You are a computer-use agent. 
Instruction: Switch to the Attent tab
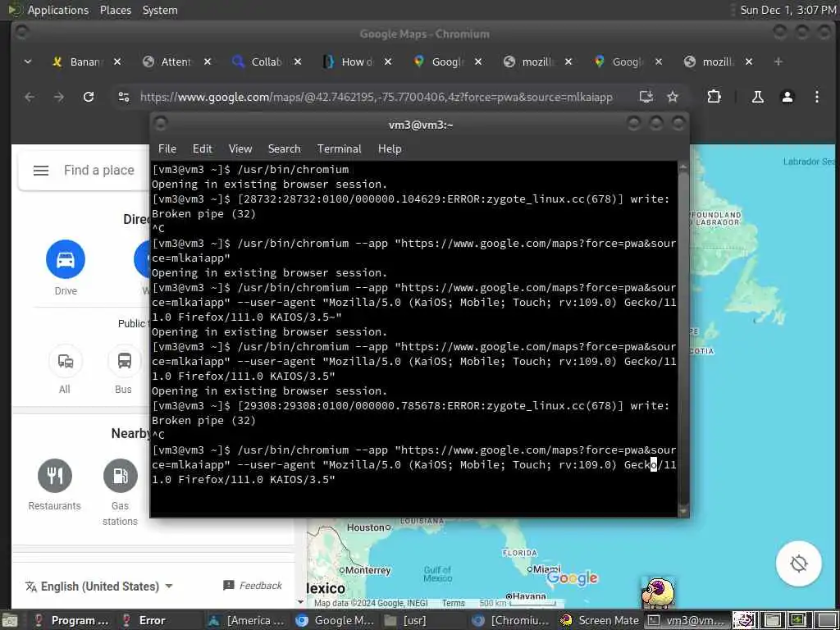coord(168,62)
